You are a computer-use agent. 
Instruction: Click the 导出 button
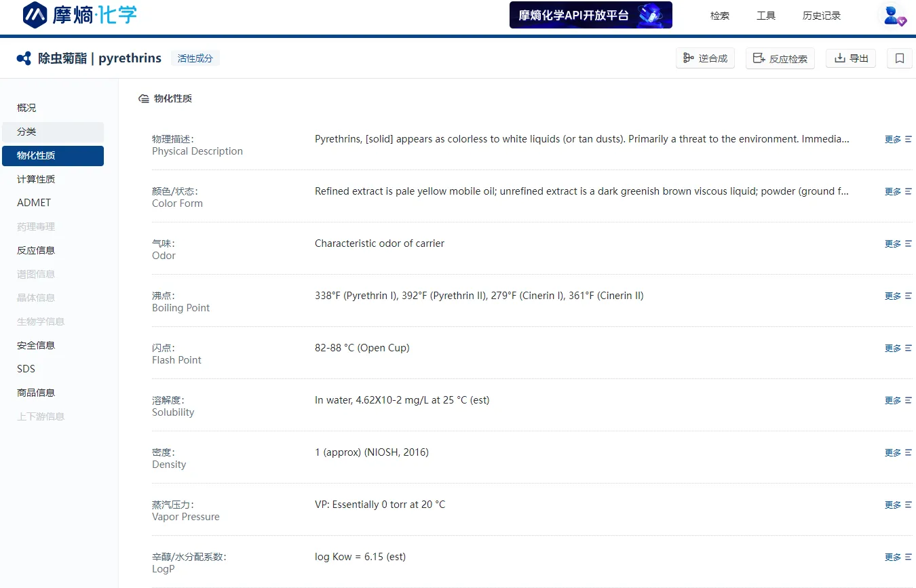[851, 58]
